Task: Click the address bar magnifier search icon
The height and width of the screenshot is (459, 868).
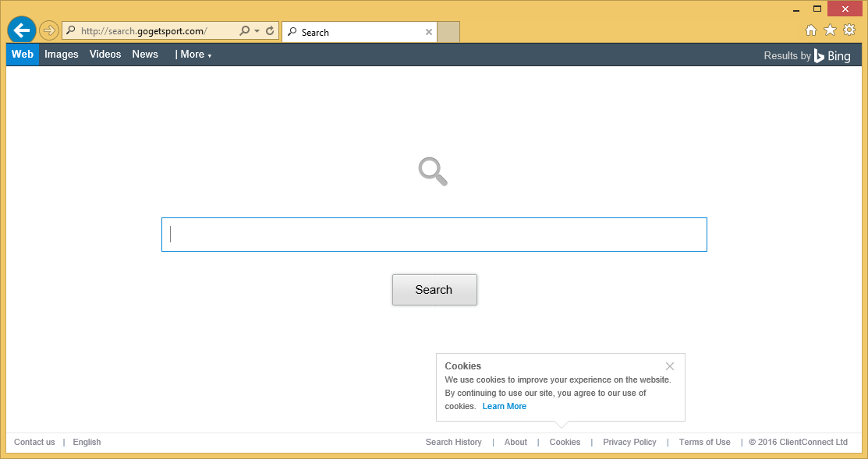Action: (244, 31)
